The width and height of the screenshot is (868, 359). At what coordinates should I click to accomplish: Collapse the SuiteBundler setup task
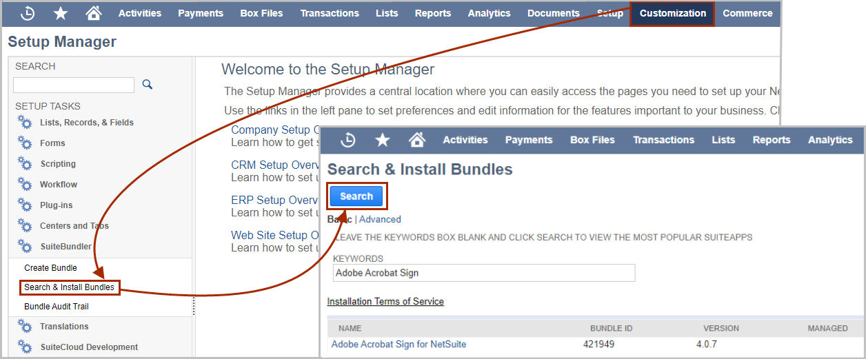pyautogui.click(x=65, y=247)
